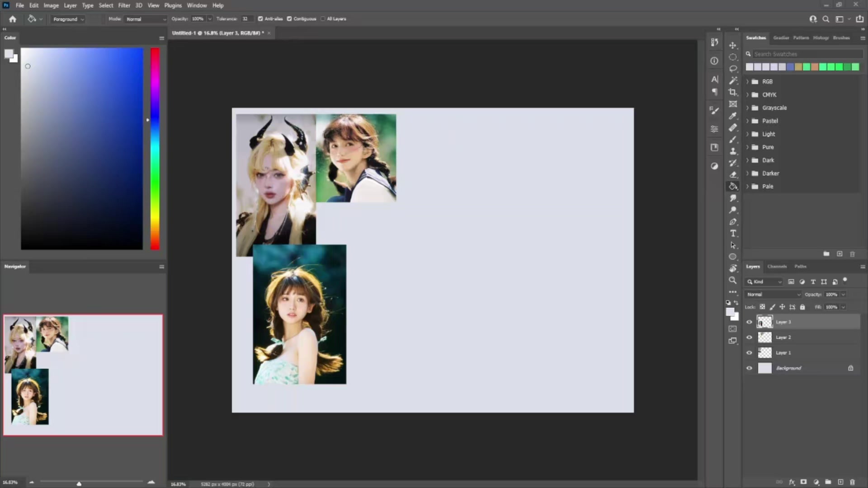Select the Clone Stamp tool
Image resolution: width=868 pixels, height=488 pixels.
(x=733, y=151)
